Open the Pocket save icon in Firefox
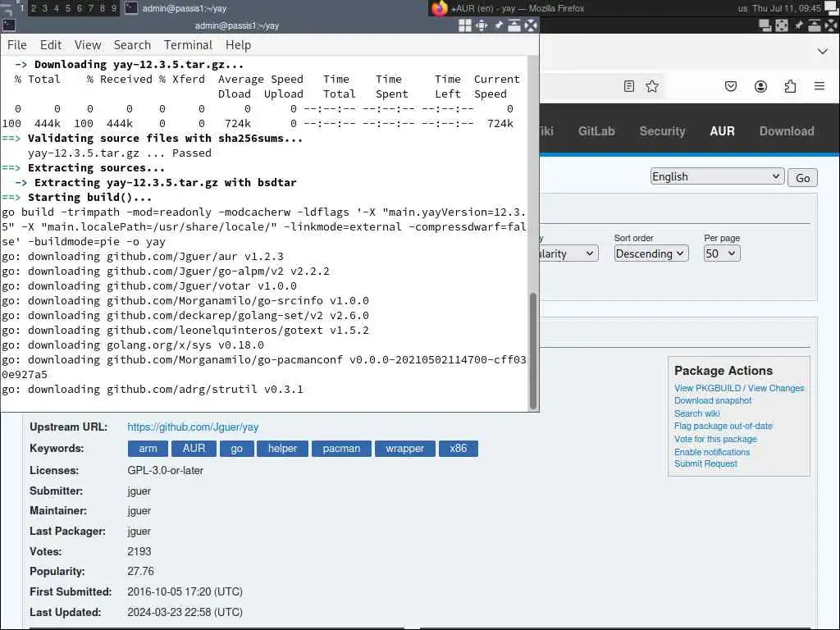Viewport: 840px width, 630px height. (x=731, y=86)
